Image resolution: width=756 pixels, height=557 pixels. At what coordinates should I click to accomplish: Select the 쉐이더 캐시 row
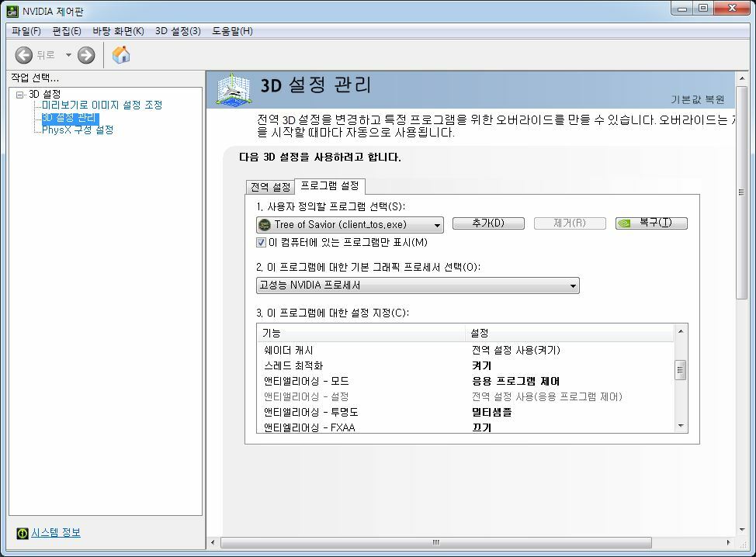tap(466, 351)
